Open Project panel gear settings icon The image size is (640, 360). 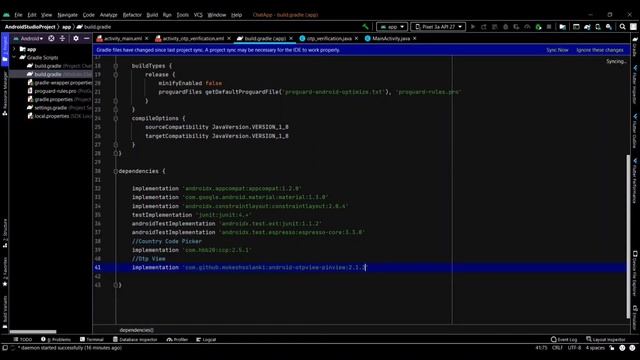point(76,38)
